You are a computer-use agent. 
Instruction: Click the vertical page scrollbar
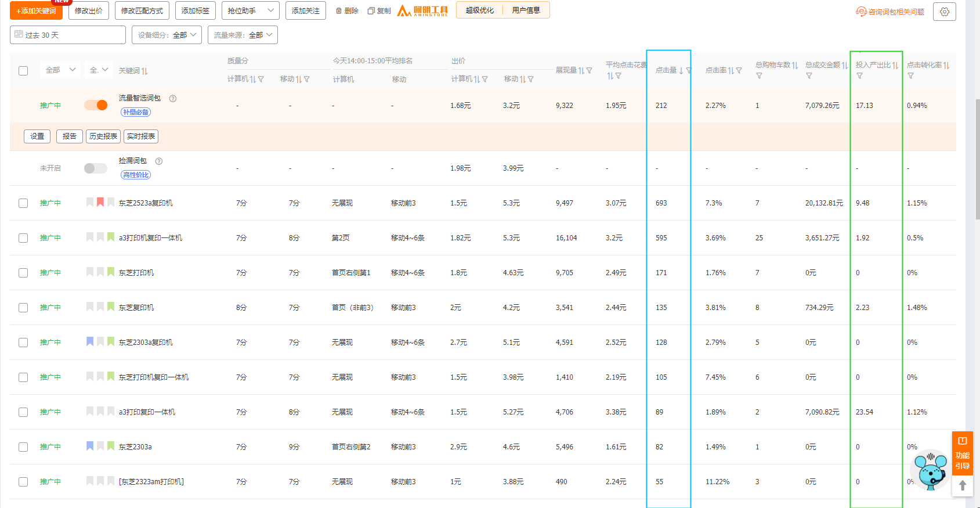(978, 159)
